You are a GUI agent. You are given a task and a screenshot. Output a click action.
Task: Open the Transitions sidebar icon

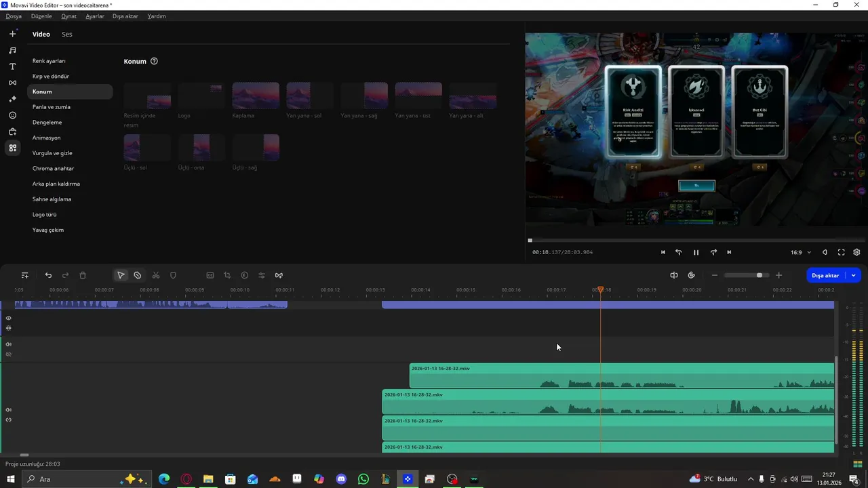coord(12,83)
